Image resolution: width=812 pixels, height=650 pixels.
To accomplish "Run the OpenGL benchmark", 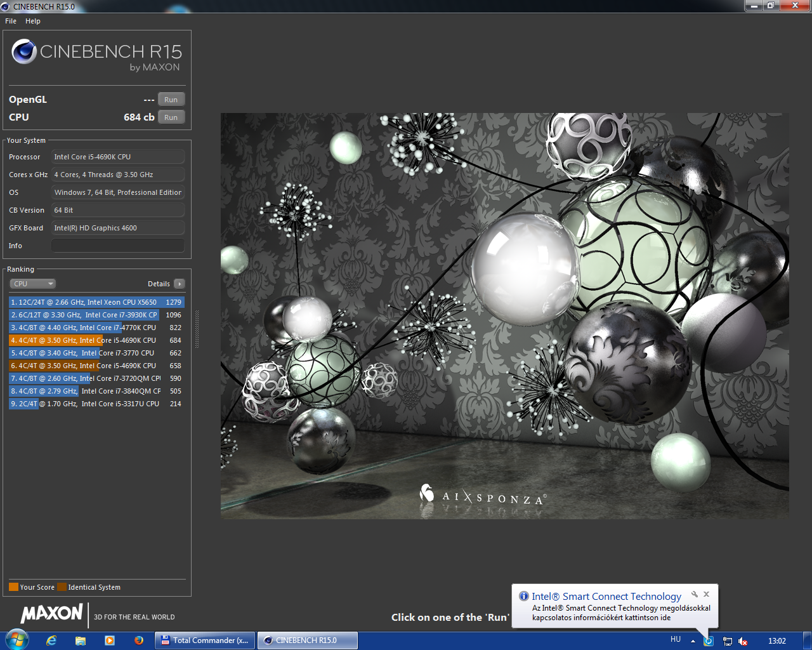I will click(x=171, y=99).
